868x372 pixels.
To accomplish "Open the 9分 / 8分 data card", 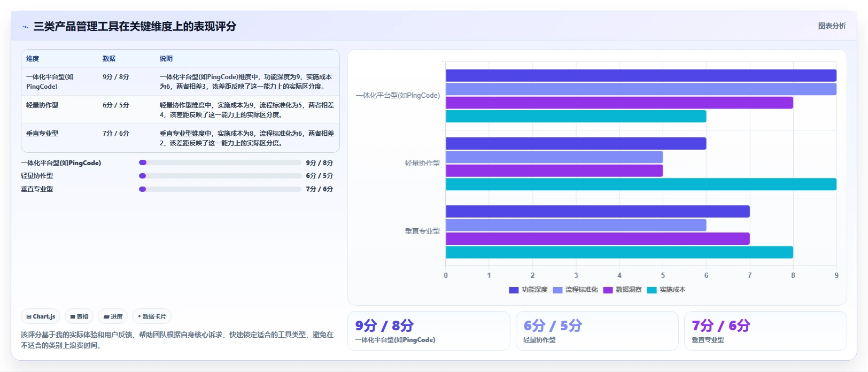I will point(429,331).
